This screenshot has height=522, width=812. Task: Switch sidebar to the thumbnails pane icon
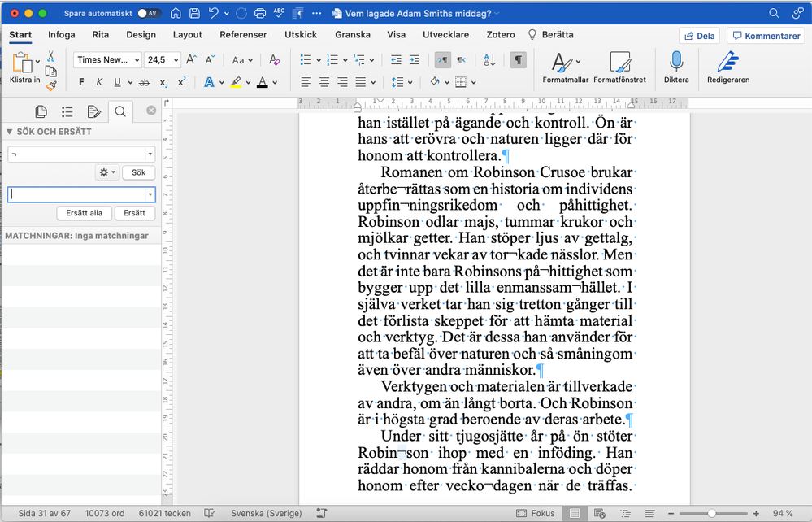[x=41, y=111]
